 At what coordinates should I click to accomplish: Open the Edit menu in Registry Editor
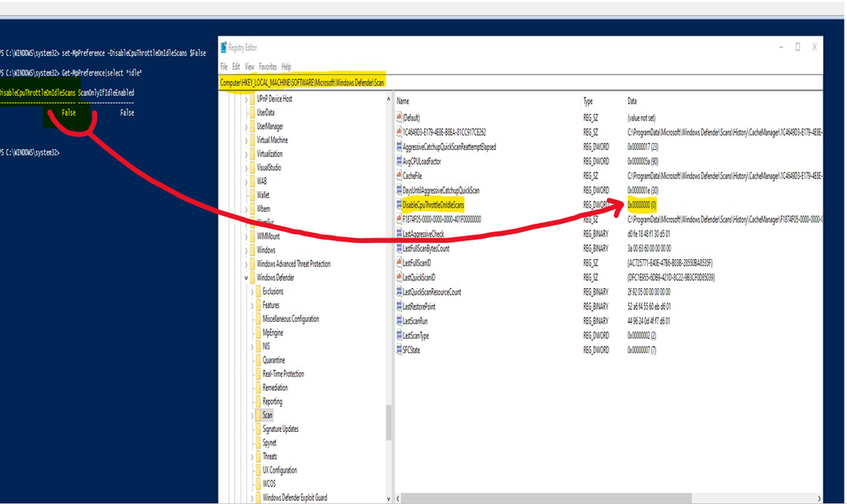(236, 67)
